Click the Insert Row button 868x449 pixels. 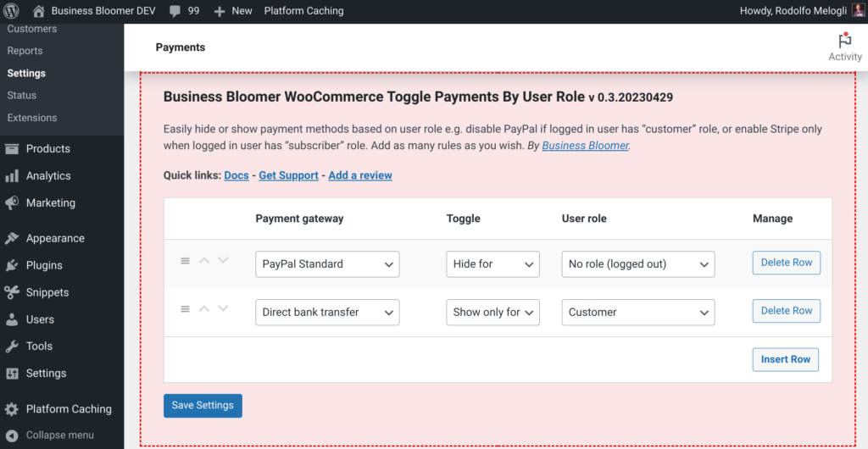786,359
